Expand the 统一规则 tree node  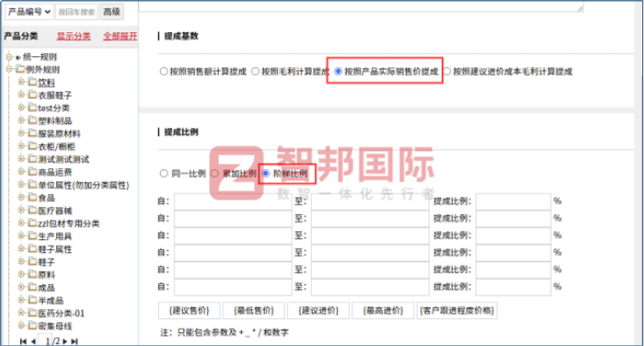click(9, 57)
